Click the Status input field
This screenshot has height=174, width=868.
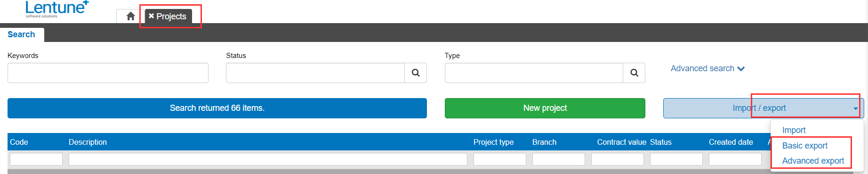point(315,73)
